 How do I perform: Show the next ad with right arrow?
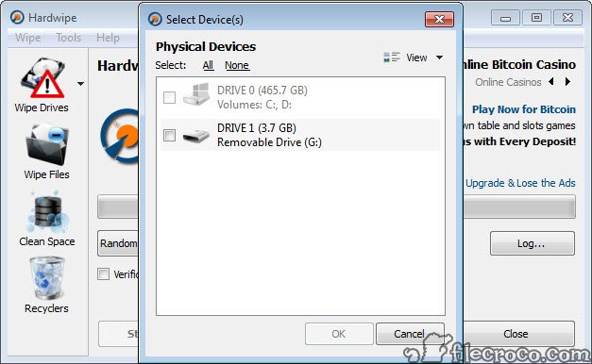point(567,81)
